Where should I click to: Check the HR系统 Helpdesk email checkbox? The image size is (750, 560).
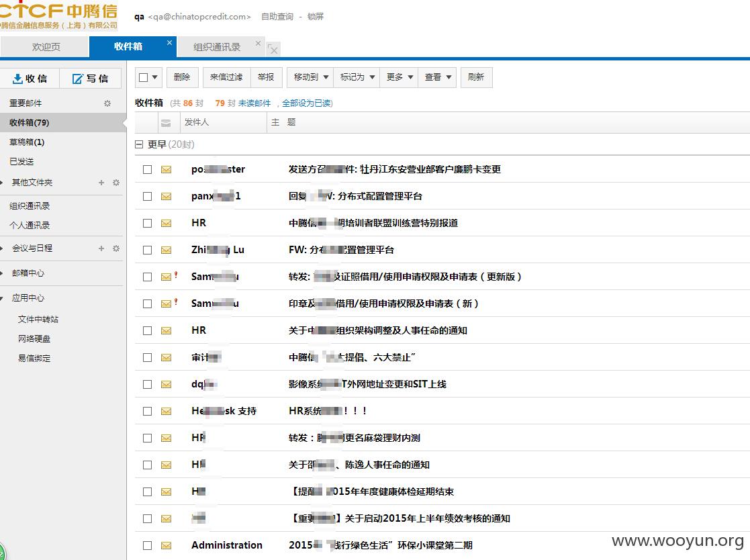coord(147,411)
